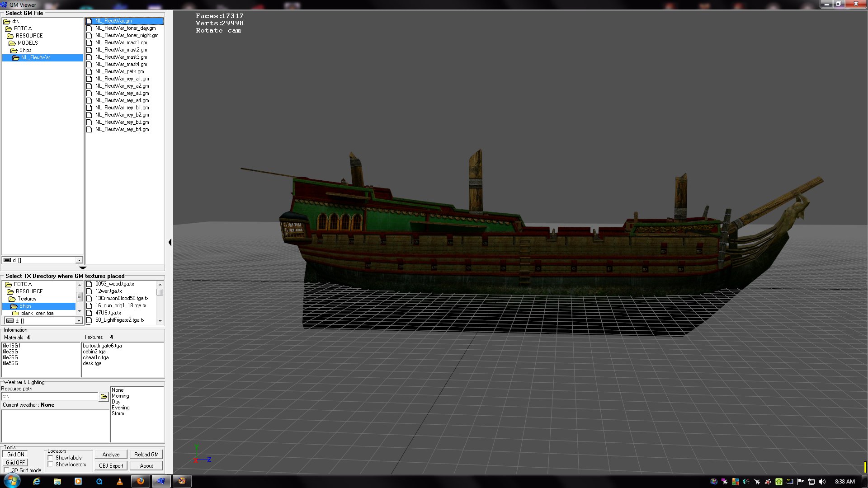Open the About dialog

(146, 466)
